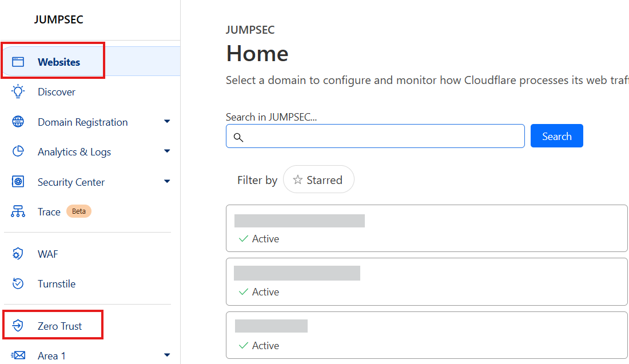629x364 pixels.
Task: Click the Domain Registration globe icon
Action: tap(18, 122)
